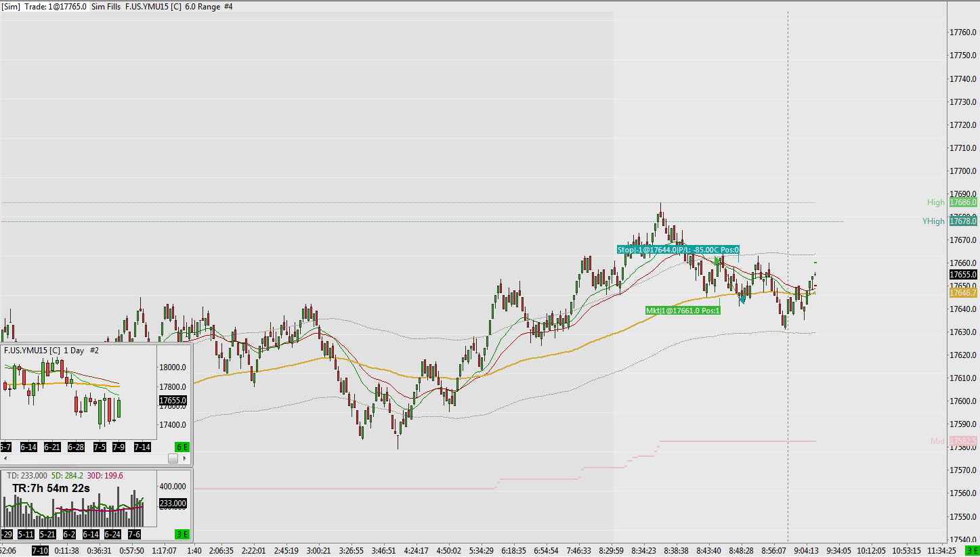Click the main chart last price 17655.0 box

coord(962,275)
